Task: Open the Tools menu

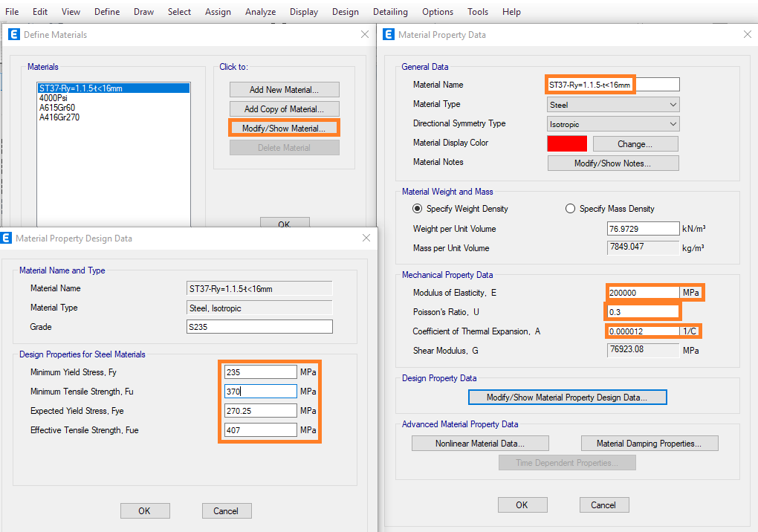Action: pos(478,12)
